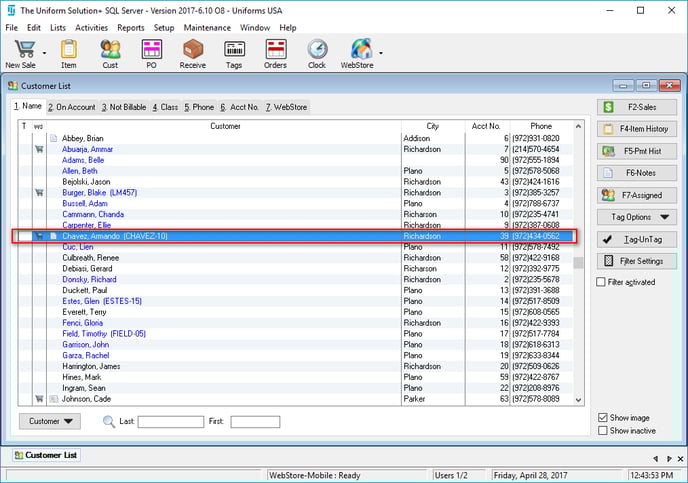Open the Item toolbar icon
This screenshot has width=688, height=483.
tap(68, 49)
